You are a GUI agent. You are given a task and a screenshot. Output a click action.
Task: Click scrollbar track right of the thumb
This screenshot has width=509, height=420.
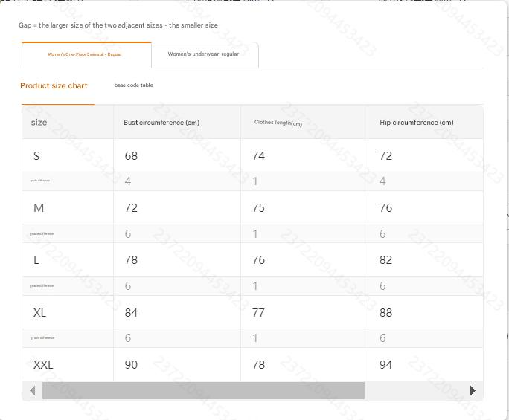[415, 390]
